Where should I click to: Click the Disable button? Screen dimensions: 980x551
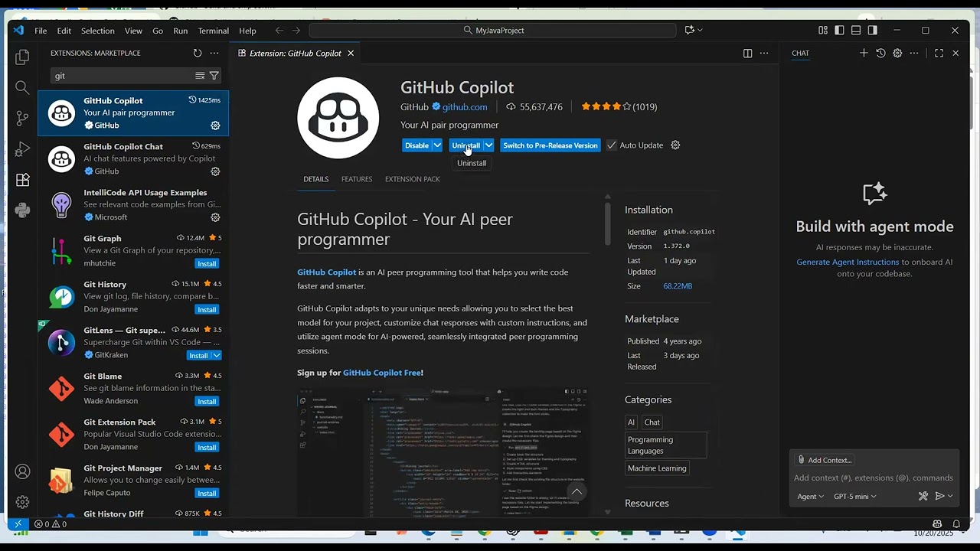pyautogui.click(x=416, y=145)
